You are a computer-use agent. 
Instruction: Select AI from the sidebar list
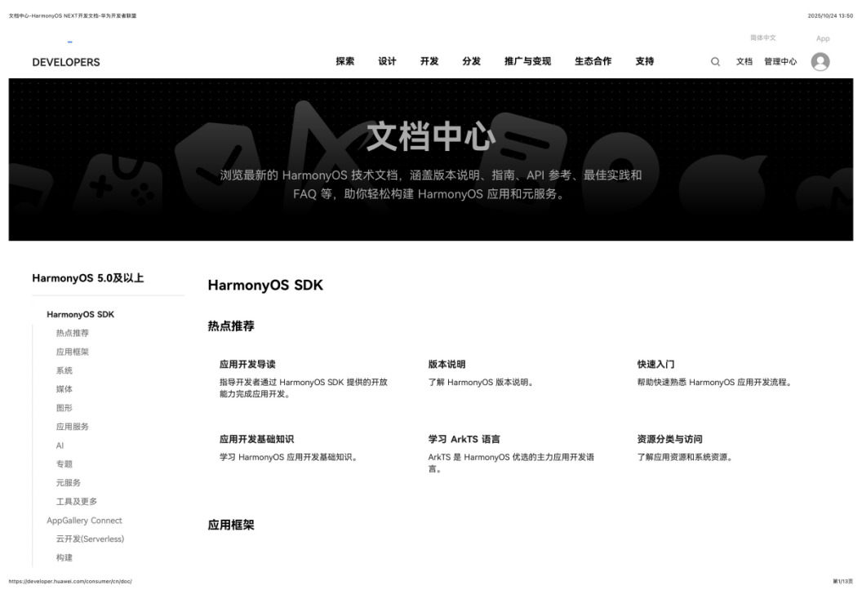tap(58, 445)
